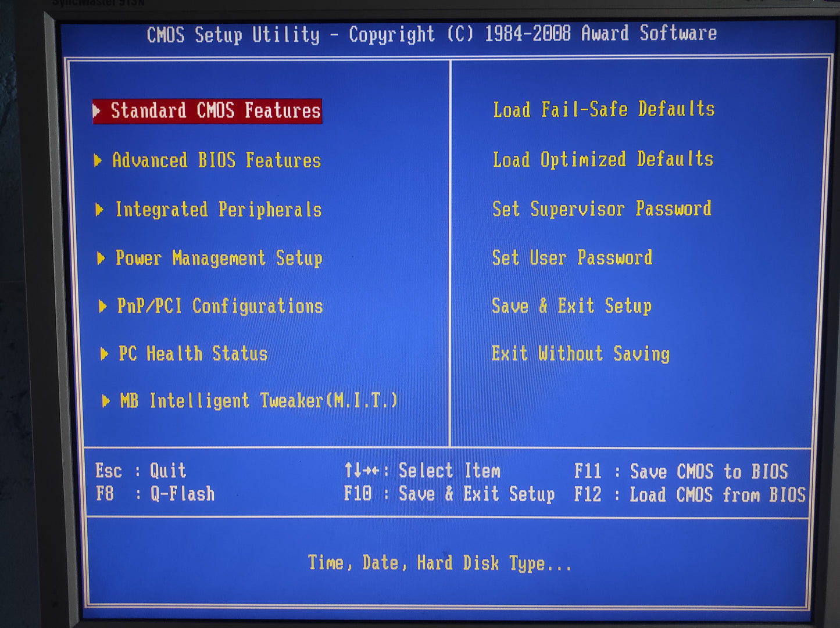The width and height of the screenshot is (840, 628).
Task: Open PC Health Status page
Action: pyautogui.click(x=193, y=354)
